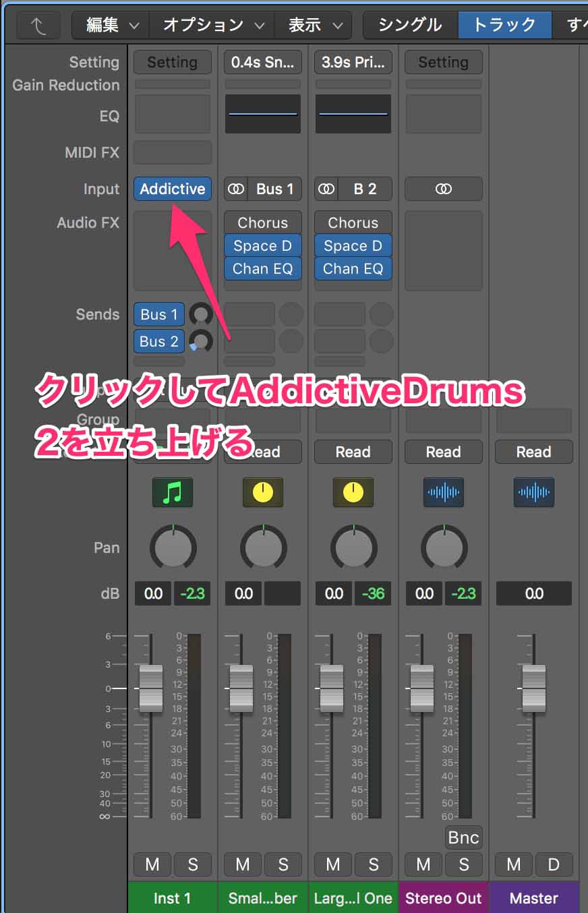Screen dimensions: 588x913
Task: Open the Read automation menu on Larg...l One
Action: coord(353,452)
